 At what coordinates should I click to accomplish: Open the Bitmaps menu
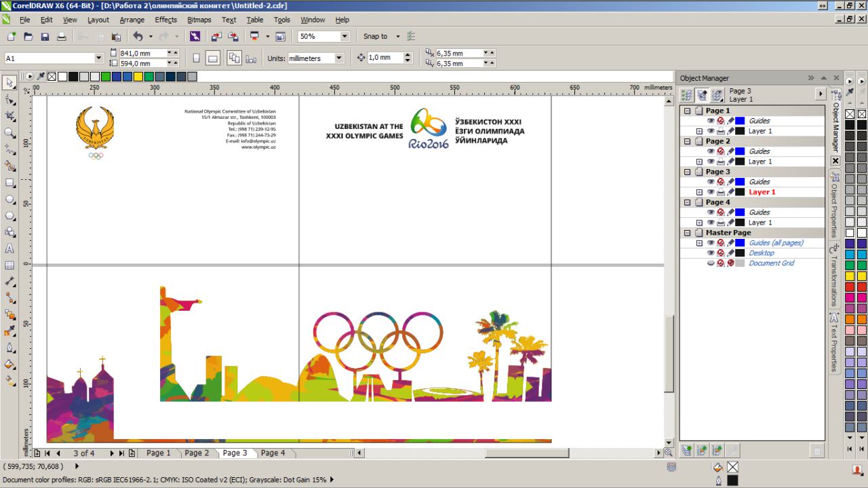tap(199, 20)
